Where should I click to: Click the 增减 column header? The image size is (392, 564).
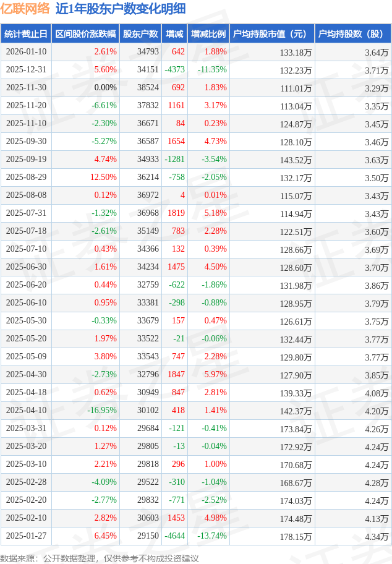pos(174,34)
